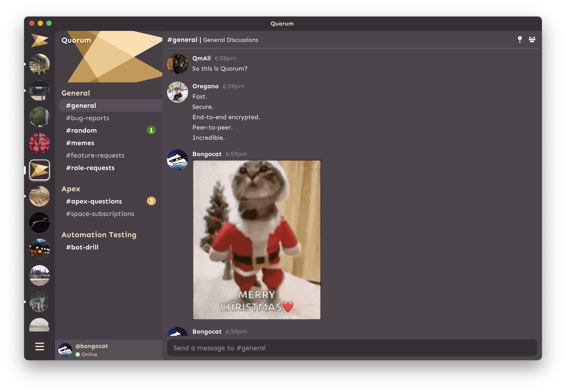The height and width of the screenshot is (392, 566).
Task: Collapse the General channel group
Action: [x=76, y=93]
